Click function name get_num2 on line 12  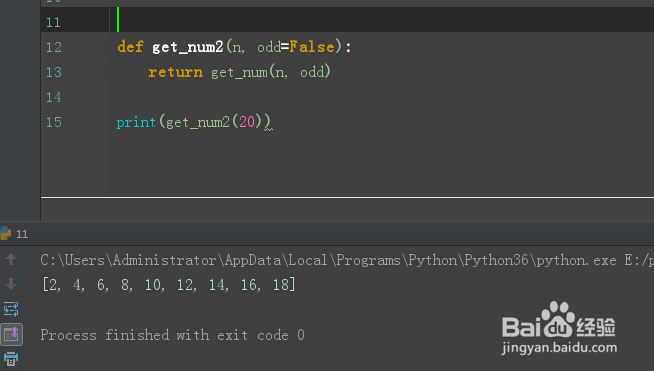pyautogui.click(x=188, y=47)
